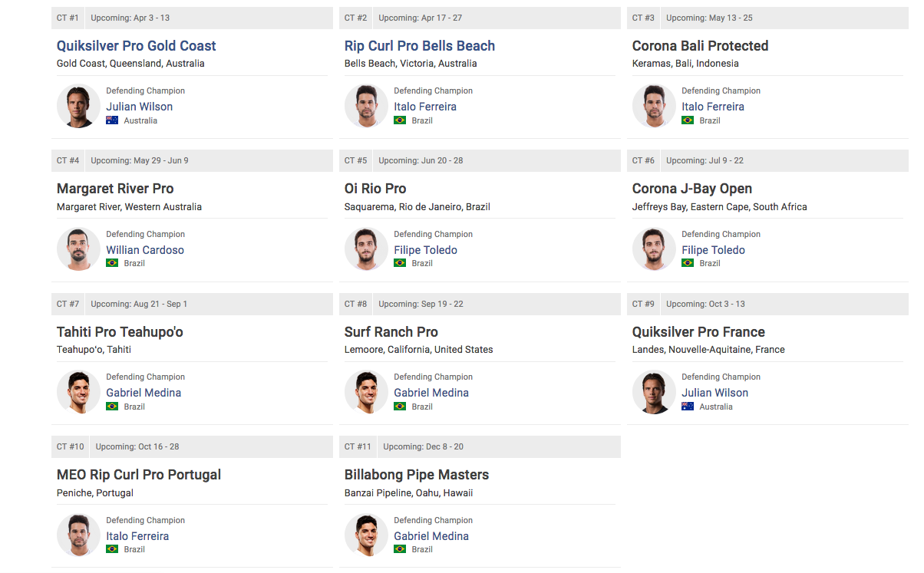Open Quiksilver Pro Gold Coast event link
The height and width of the screenshot is (573, 924).
point(137,46)
